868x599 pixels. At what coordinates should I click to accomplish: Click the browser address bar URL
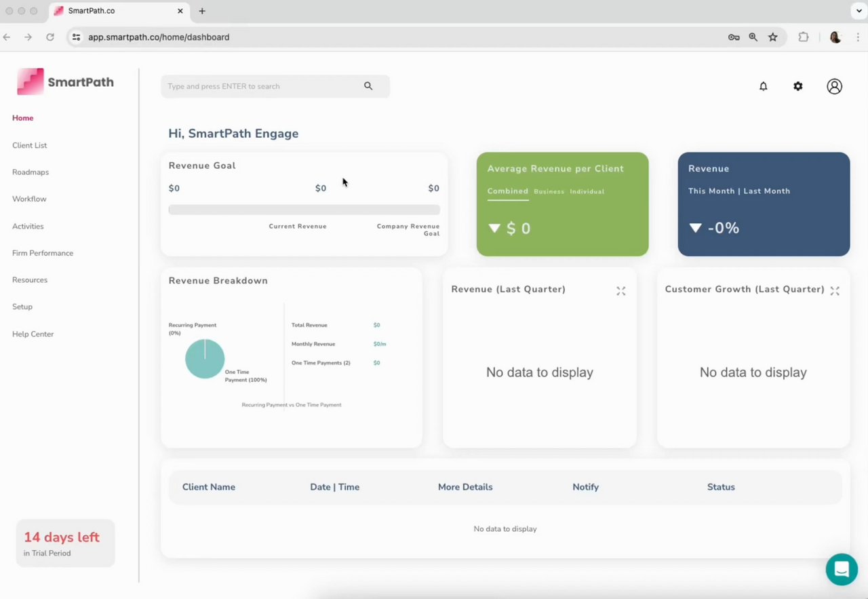[x=159, y=37]
